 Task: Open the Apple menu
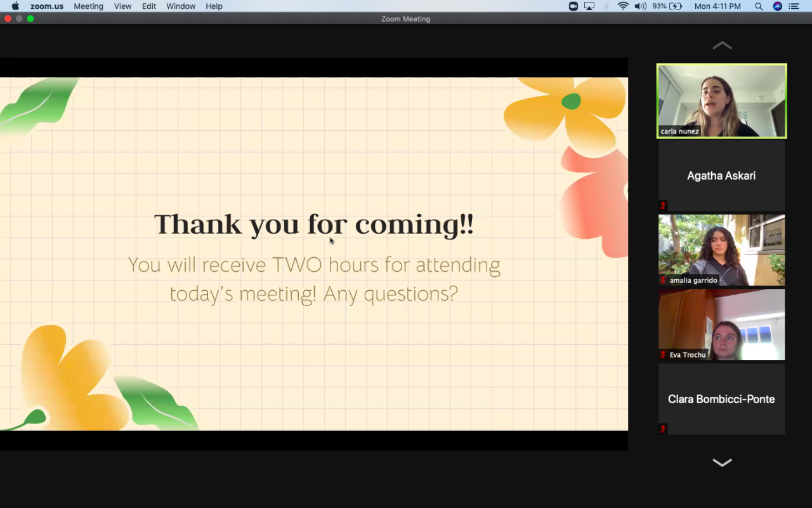click(15, 6)
